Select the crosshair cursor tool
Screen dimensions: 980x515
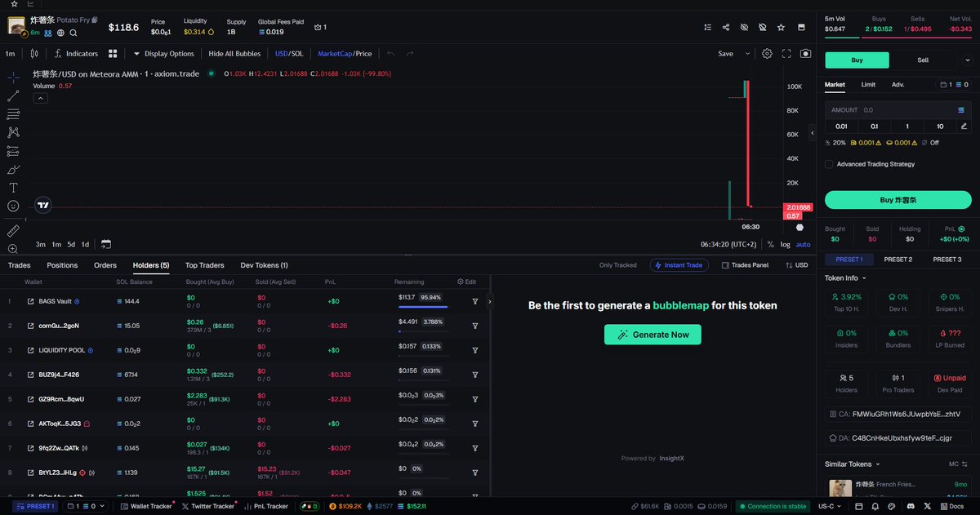[x=13, y=78]
